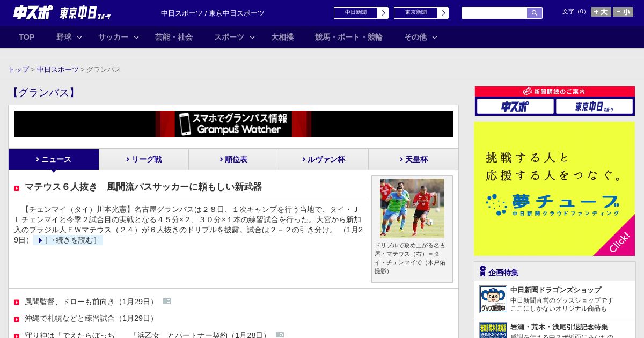Click red bullet icon beside マテウス headline
The image size is (644, 338).
[17, 188]
